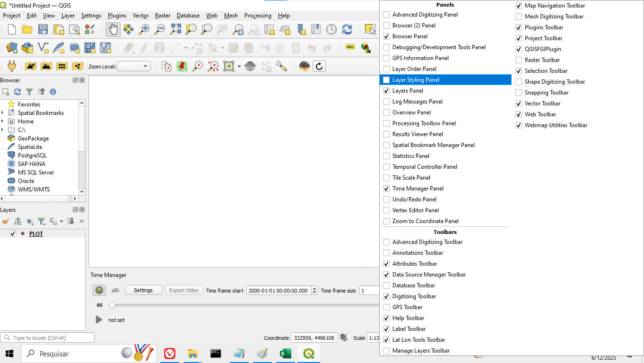Toggle the Layer Styling Panel checkbox
Image resolution: width=644 pixels, height=363 pixels.
point(386,80)
